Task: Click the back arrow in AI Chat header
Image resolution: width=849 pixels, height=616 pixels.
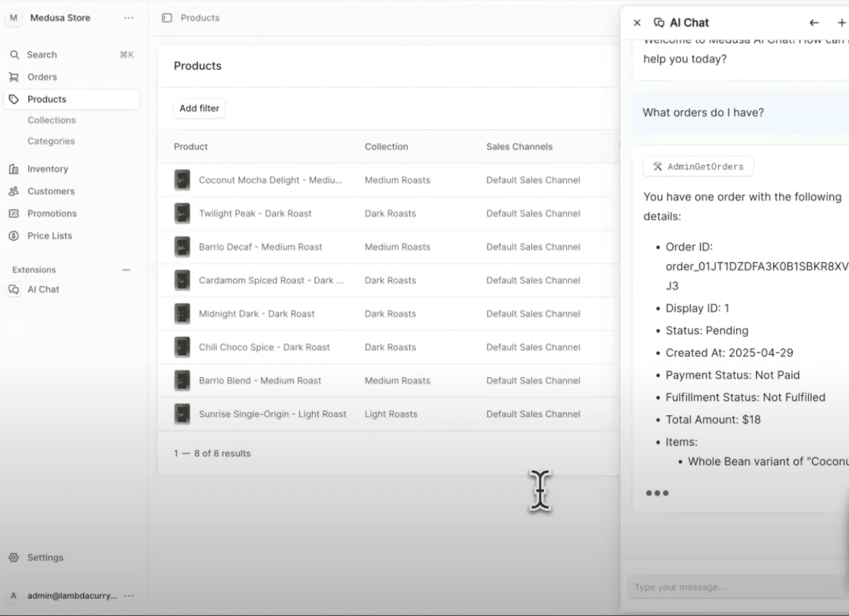Action: pyautogui.click(x=814, y=23)
